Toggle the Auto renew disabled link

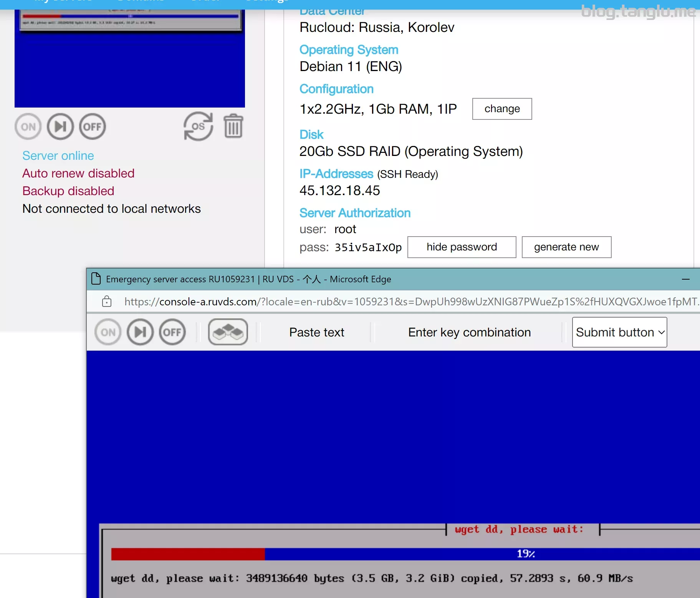[78, 173]
